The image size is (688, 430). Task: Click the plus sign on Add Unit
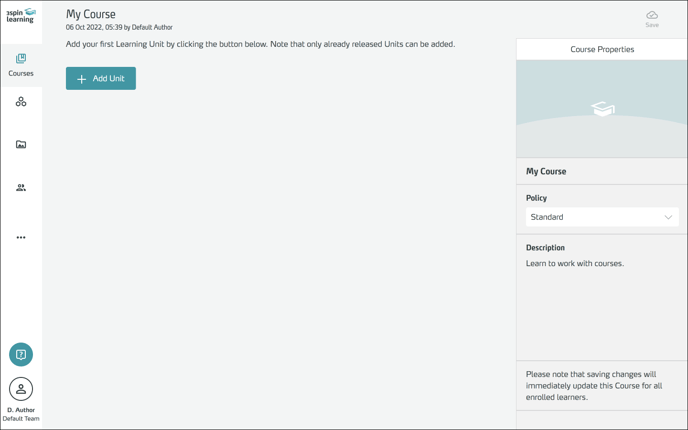pos(82,79)
